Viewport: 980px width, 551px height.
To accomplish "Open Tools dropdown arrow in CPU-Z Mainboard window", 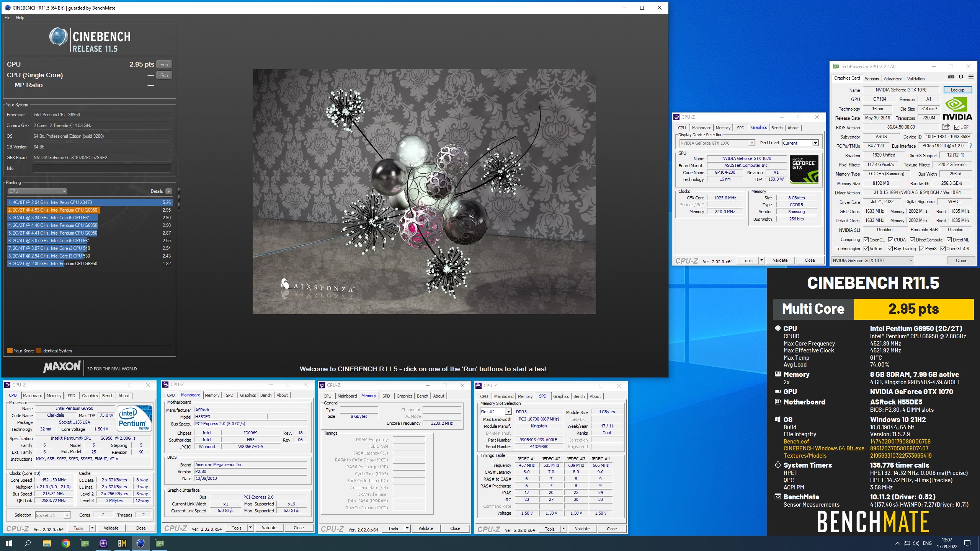I will click(x=250, y=528).
